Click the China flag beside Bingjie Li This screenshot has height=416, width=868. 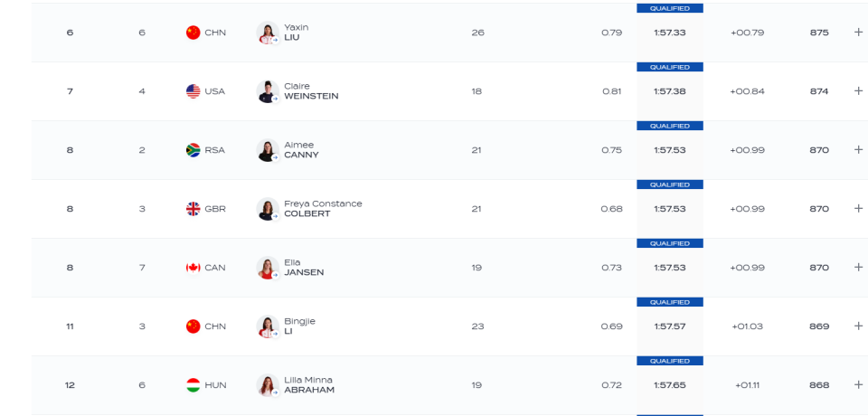tap(193, 326)
